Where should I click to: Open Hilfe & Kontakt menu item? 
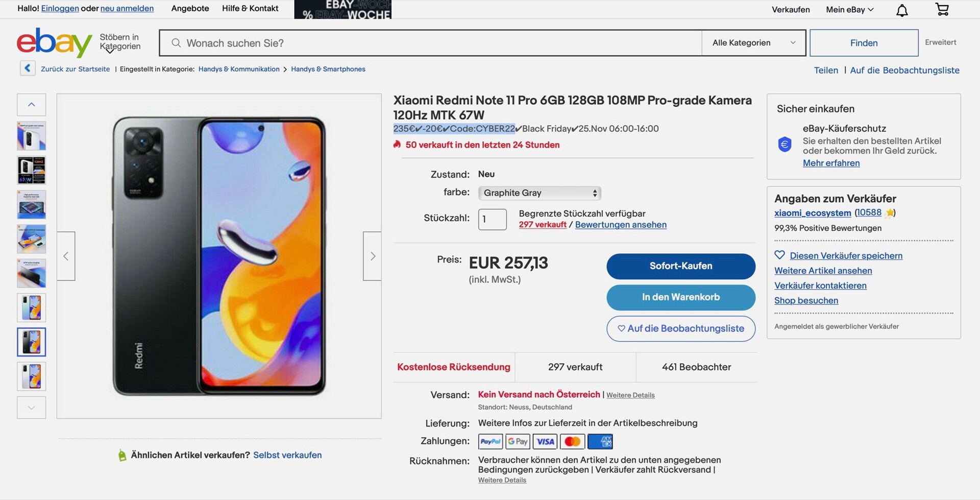click(x=250, y=9)
